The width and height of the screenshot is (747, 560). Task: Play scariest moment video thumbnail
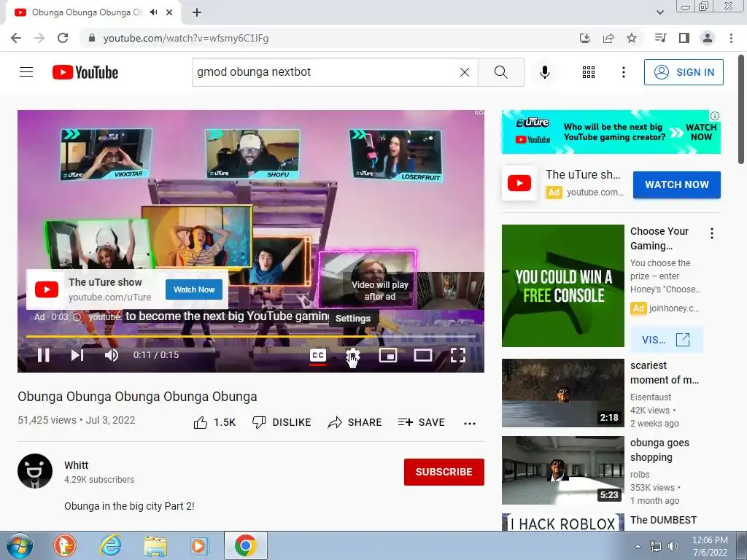(x=562, y=393)
